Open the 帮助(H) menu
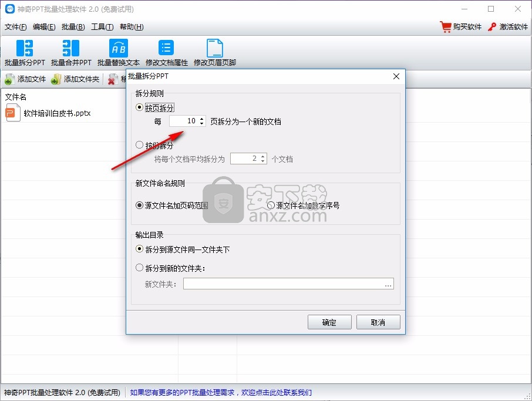The image size is (532, 401). pyautogui.click(x=132, y=27)
